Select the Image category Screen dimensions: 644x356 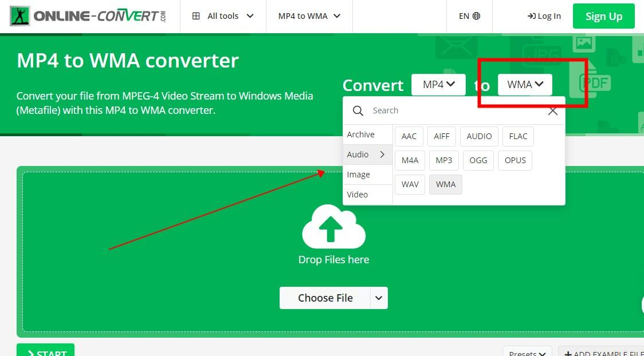coord(368,175)
